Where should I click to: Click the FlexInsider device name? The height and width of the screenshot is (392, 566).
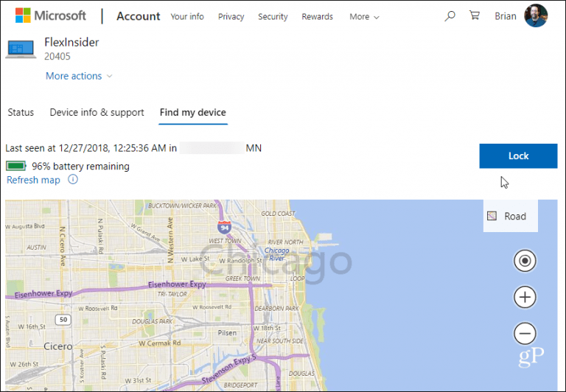pyautogui.click(x=71, y=42)
